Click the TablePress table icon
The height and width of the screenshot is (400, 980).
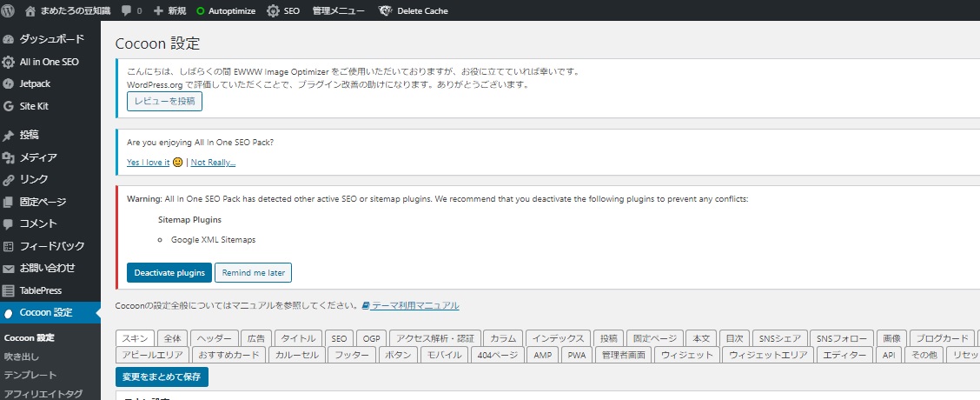tap(8, 290)
